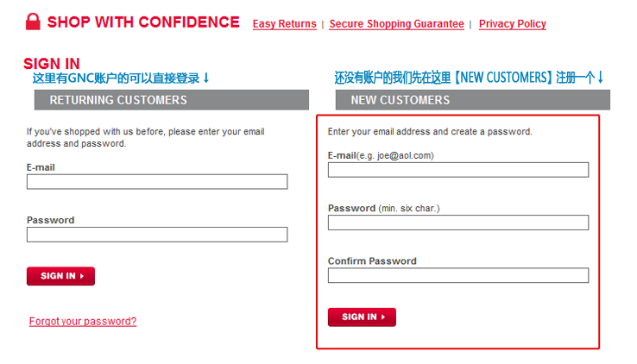Click the New Customers SIGN IN button

tap(362, 317)
